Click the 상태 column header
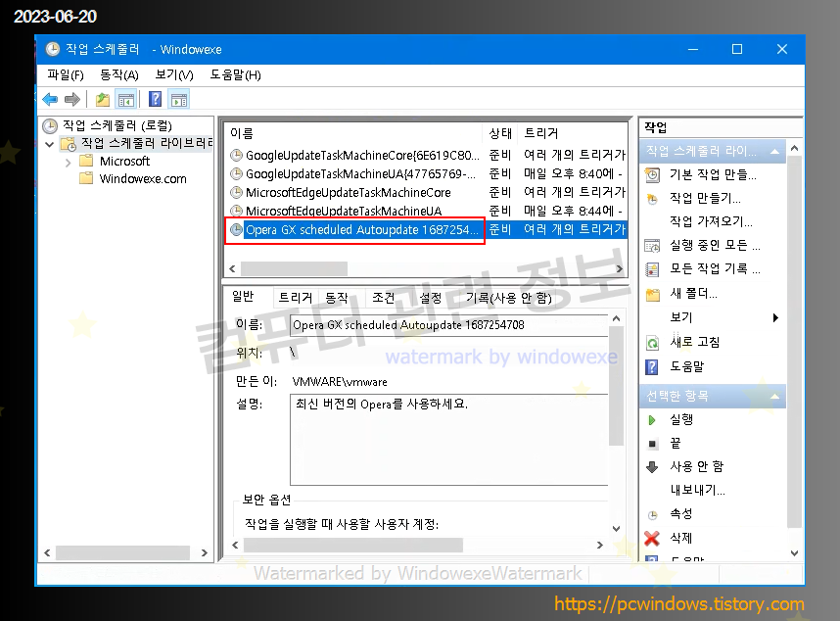Image resolution: width=840 pixels, height=621 pixels. tap(501, 133)
